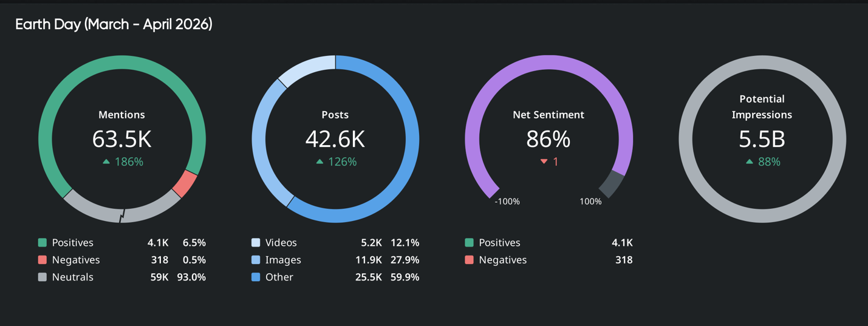Click the Potential Impressions 5.5B value
The height and width of the screenshot is (326, 868).
tap(762, 139)
